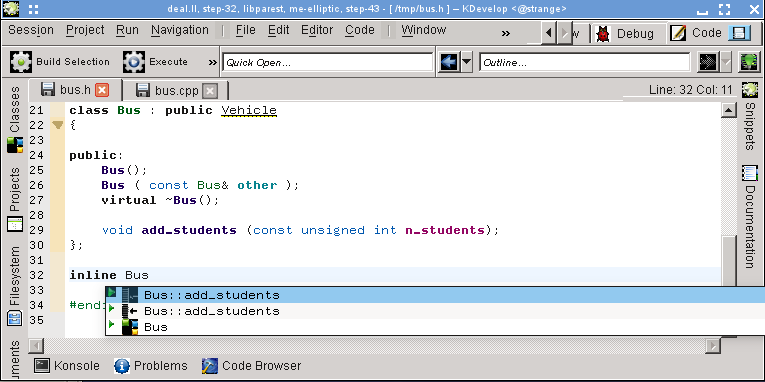Click the Vehicle base class name
This screenshot has width=765, height=382.
click(x=249, y=110)
